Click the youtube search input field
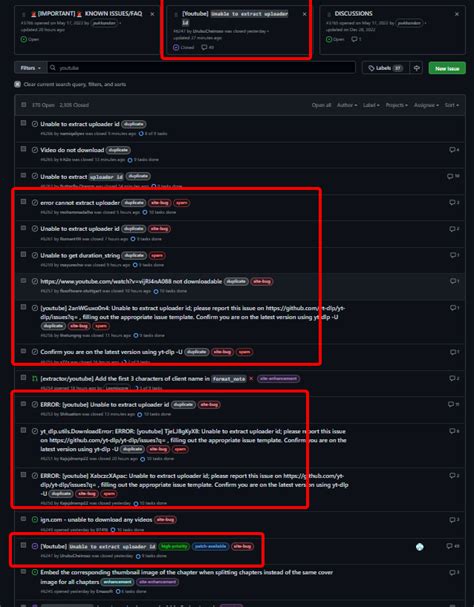This screenshot has width=474, height=607. click(201, 68)
